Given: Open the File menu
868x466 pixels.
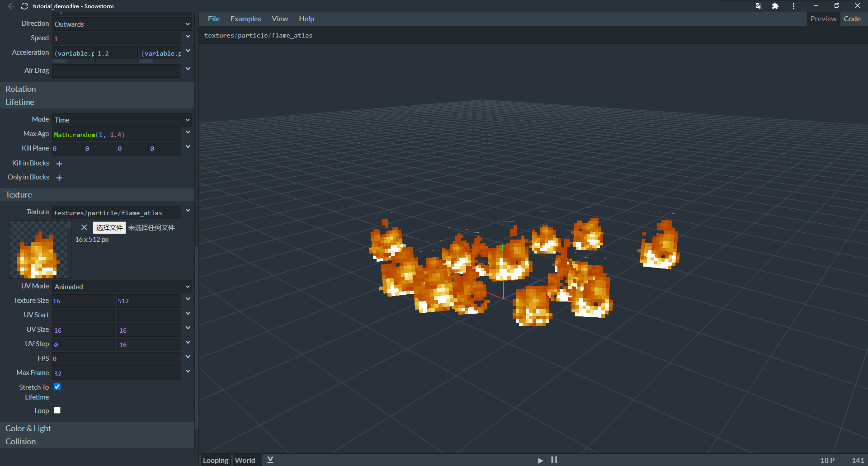Looking at the screenshot, I should [214, 19].
